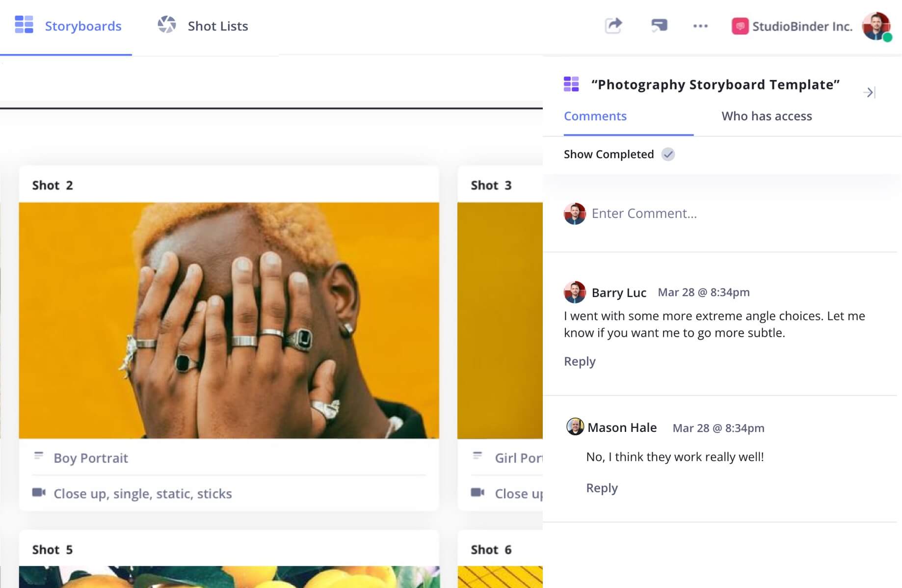902x588 pixels.
Task: Click the camera icon beside Close up, single
Action: pos(39,492)
